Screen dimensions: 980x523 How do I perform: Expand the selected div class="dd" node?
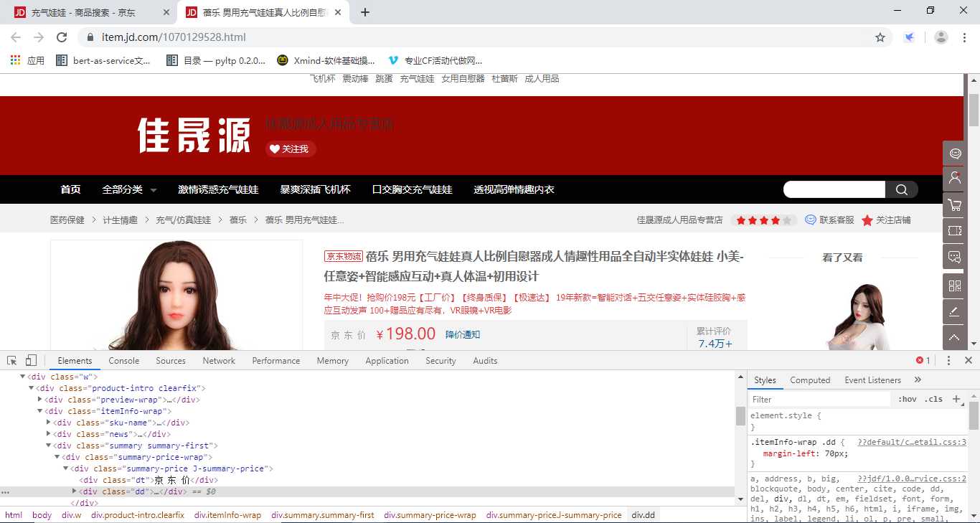point(75,491)
